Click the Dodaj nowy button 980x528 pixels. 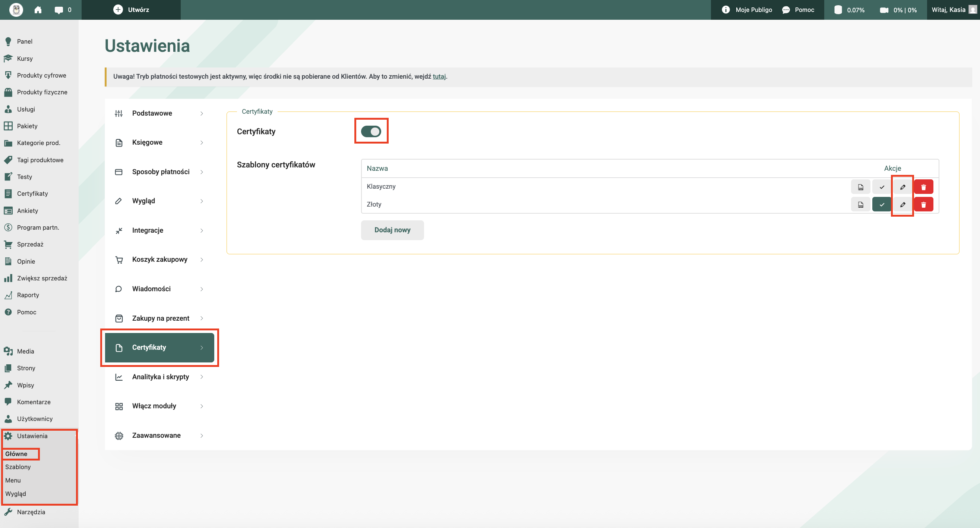[392, 230]
